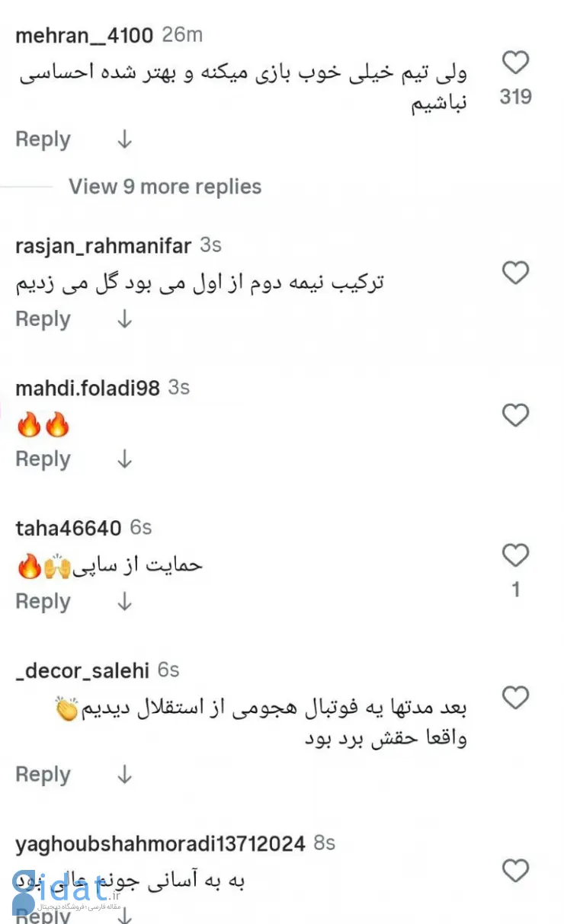564x924 pixels.
Task: Reply to rasjan_rahmanifar's comment
Action: coord(43,319)
